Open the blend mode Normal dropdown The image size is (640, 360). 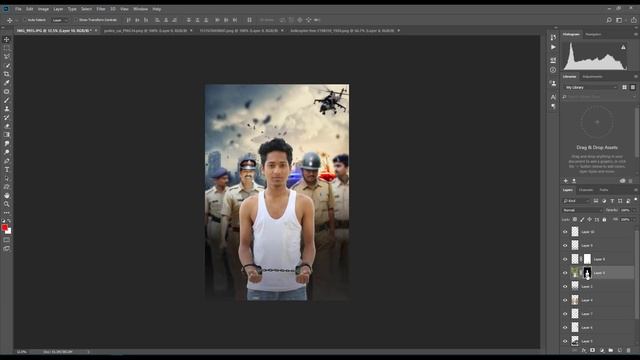(x=582, y=210)
